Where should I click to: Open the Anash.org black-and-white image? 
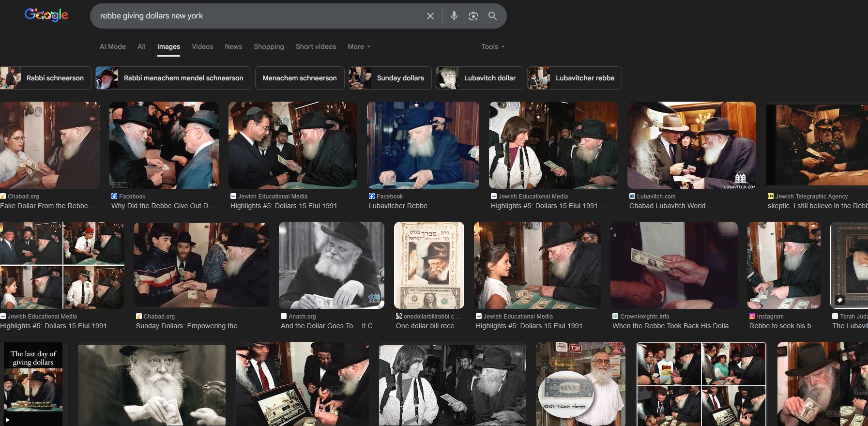[x=332, y=265]
